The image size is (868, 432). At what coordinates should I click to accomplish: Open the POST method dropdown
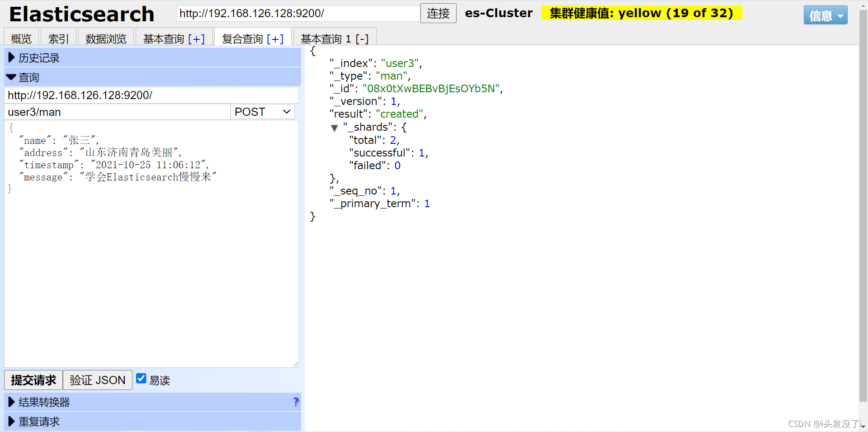point(262,112)
